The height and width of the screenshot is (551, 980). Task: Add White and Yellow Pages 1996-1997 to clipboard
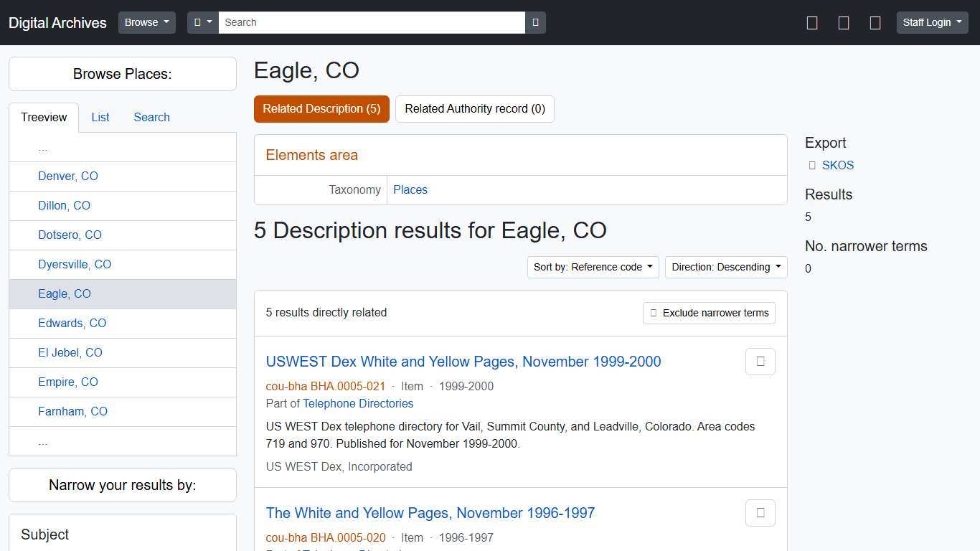[760, 513]
